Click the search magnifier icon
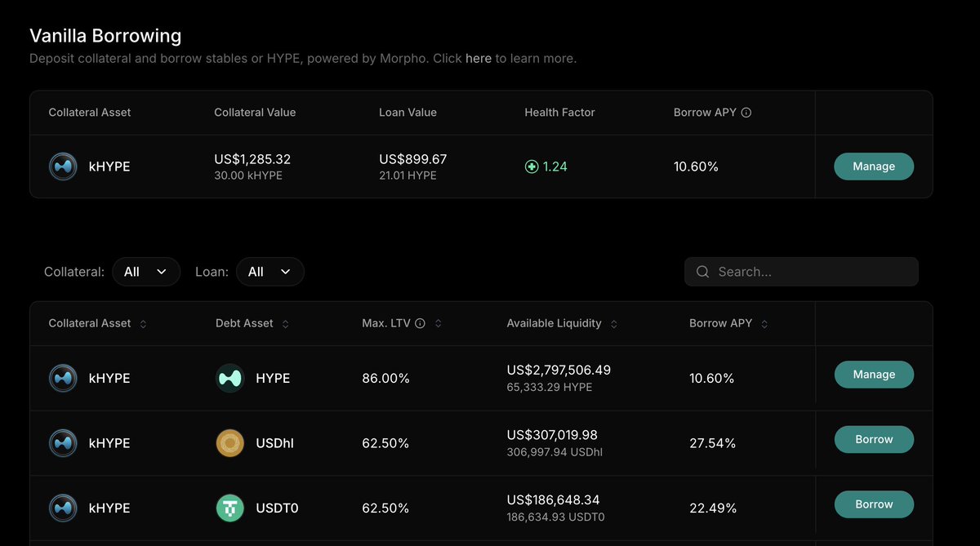Viewport: 980px width, 546px height. pos(702,272)
